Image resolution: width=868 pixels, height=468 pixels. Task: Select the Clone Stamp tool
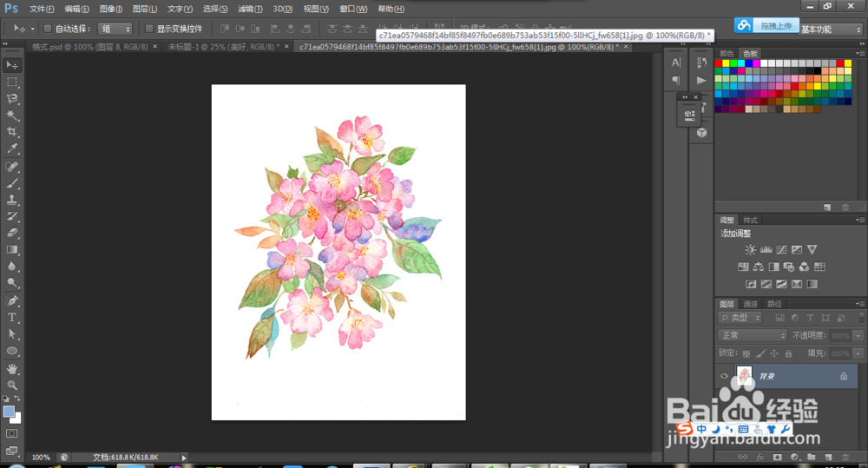tap(11, 200)
